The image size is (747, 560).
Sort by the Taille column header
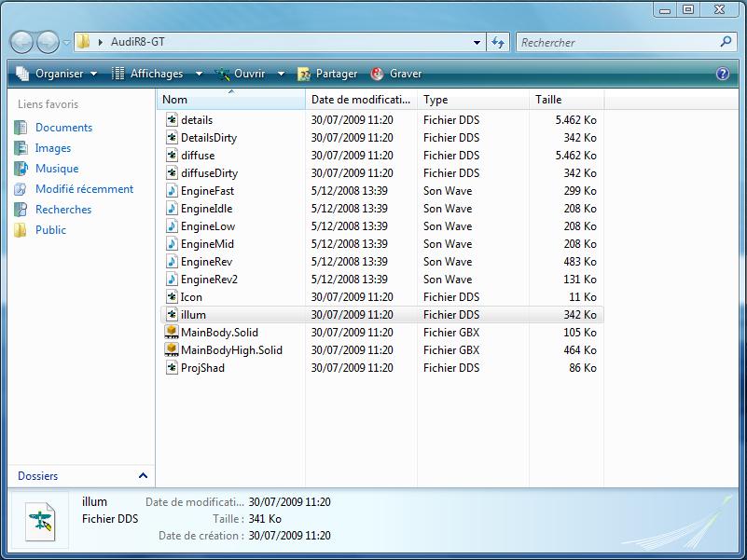pos(566,100)
